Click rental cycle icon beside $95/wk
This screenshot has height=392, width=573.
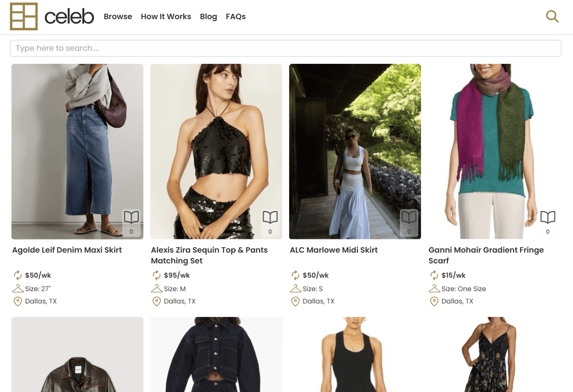157,275
